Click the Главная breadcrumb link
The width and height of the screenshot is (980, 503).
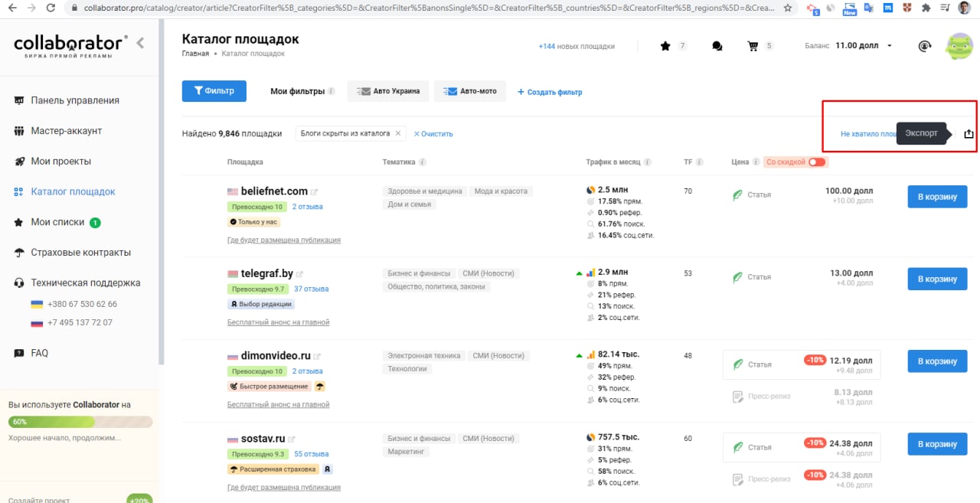click(195, 54)
